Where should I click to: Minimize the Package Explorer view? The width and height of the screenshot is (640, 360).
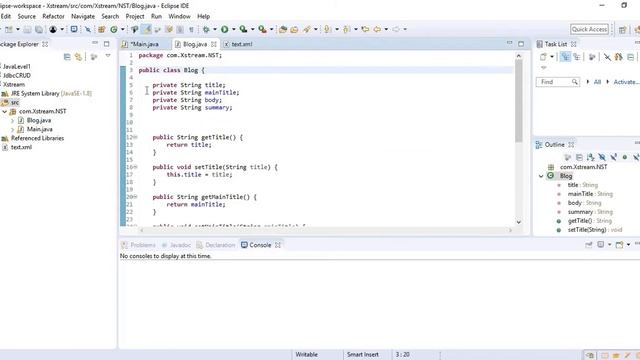click(x=95, y=43)
